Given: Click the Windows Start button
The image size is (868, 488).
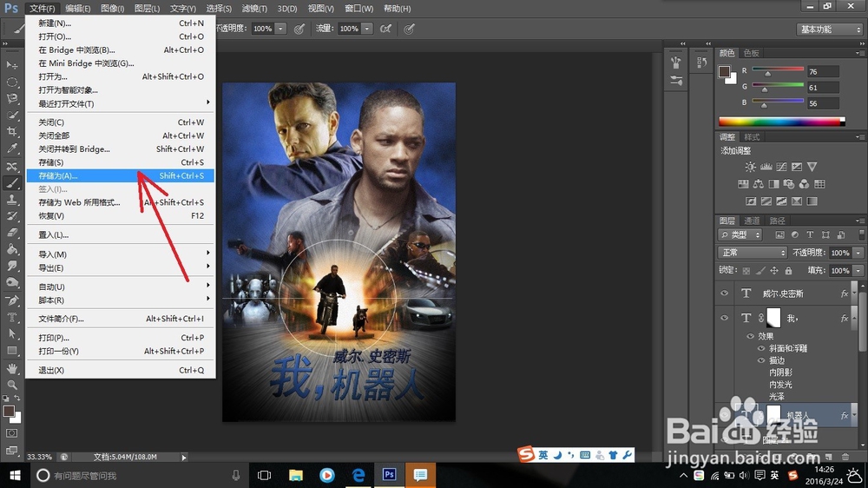Looking at the screenshot, I should (x=15, y=475).
